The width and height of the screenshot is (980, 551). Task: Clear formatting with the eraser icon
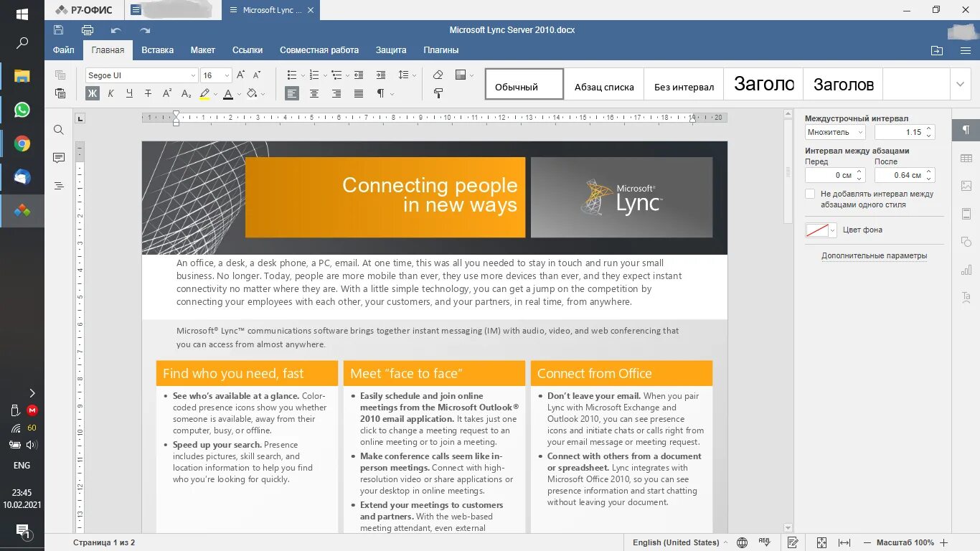click(x=438, y=75)
